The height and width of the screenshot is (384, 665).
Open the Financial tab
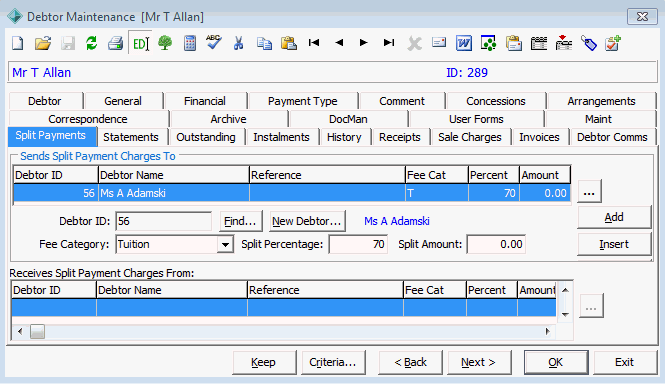coord(205,101)
